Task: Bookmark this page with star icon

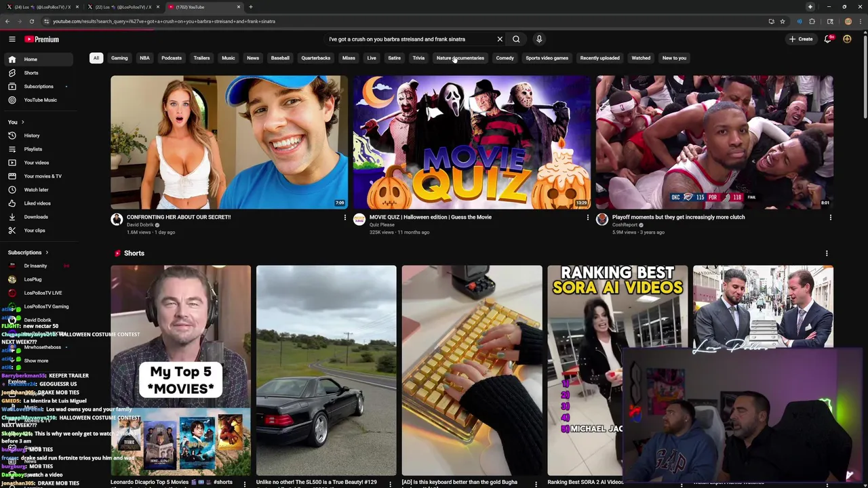Action: pyautogui.click(x=783, y=21)
